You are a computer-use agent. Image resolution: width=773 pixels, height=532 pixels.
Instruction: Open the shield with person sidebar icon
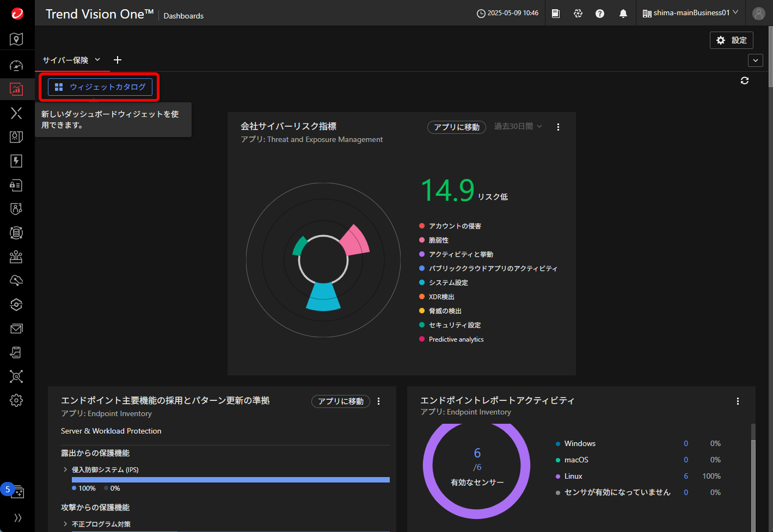click(x=16, y=209)
